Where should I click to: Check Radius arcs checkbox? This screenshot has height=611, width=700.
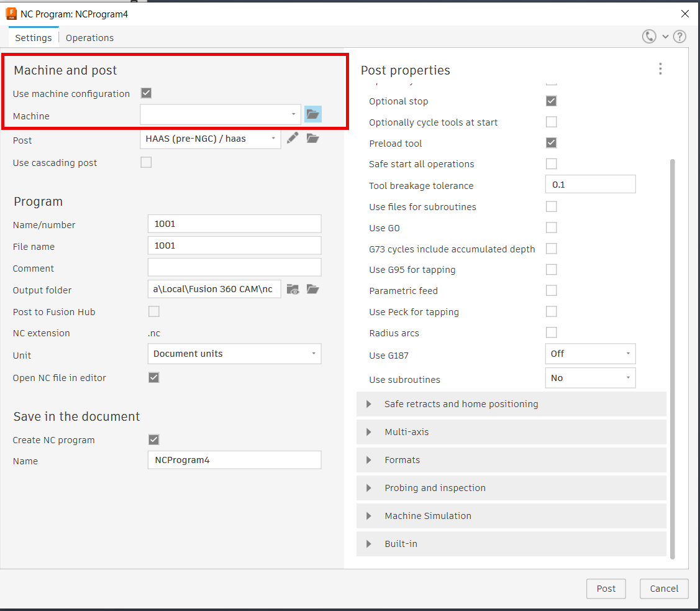tap(552, 333)
